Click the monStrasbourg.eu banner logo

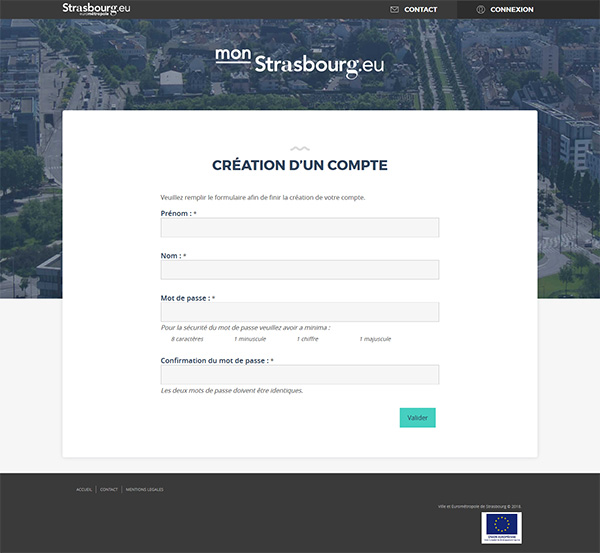tap(300, 63)
